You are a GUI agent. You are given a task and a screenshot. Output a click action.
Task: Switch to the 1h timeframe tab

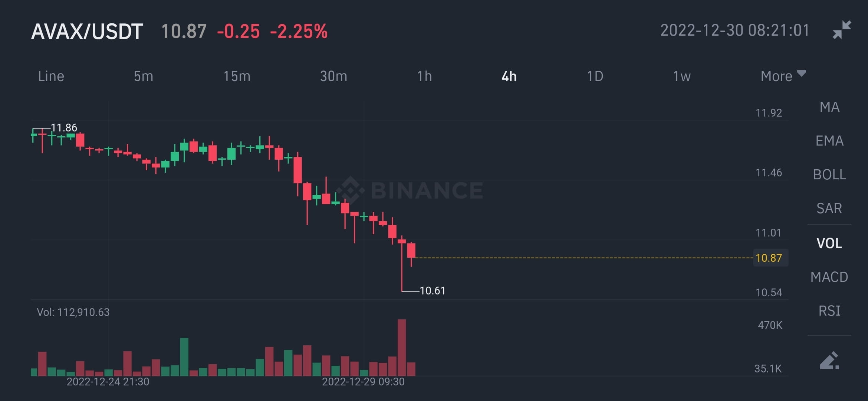click(x=425, y=76)
